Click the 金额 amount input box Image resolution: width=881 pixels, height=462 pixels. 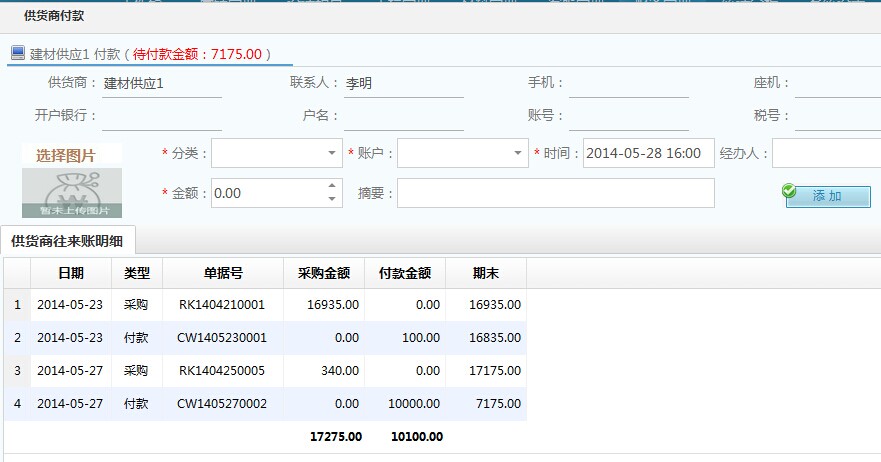[267, 193]
